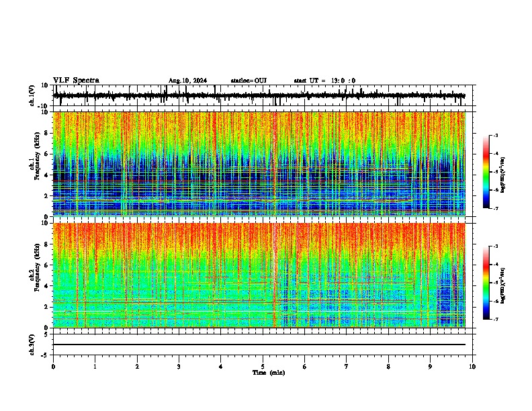Click the "ch.3(V)" axis label

click(32, 345)
